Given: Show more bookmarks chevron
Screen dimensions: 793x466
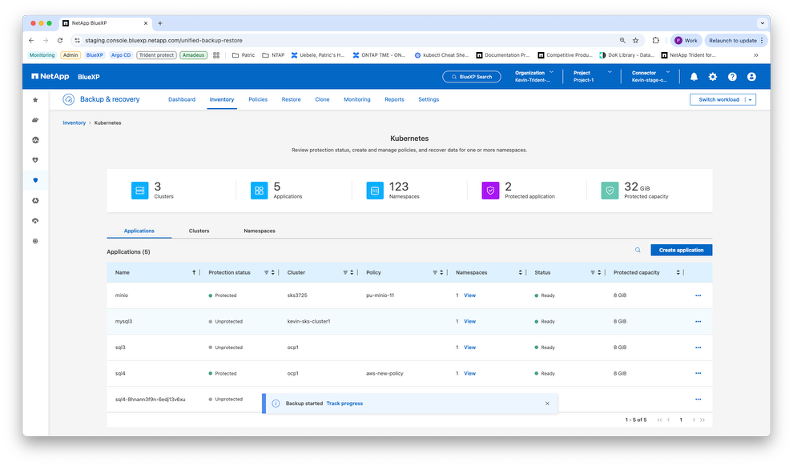Looking at the screenshot, I should pos(756,55).
